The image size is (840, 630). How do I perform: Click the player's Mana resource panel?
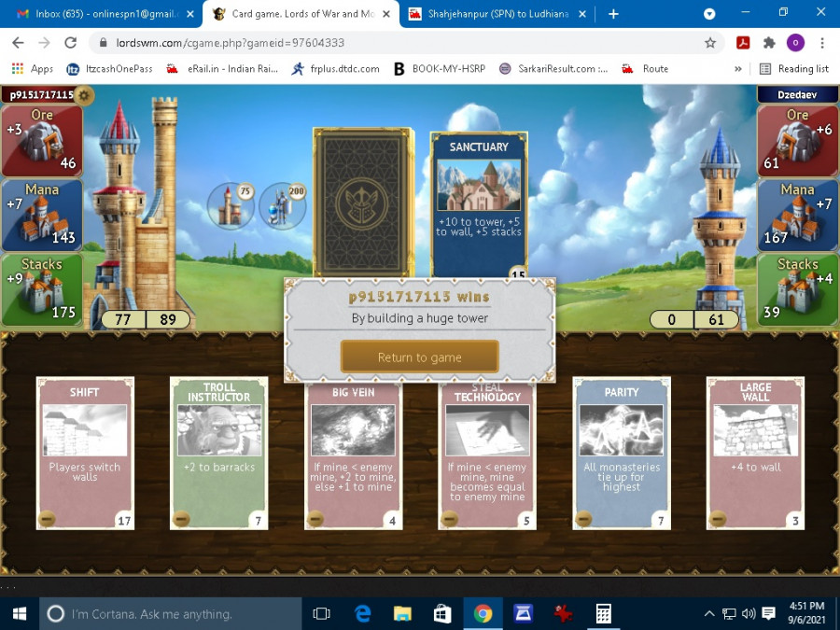point(42,216)
